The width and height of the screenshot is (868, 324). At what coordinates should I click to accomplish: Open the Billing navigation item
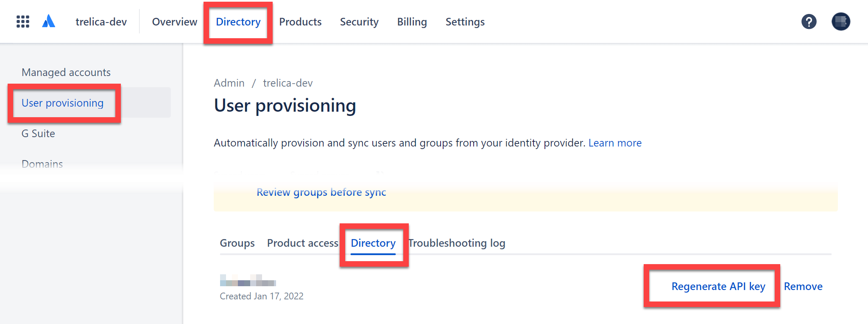tap(412, 22)
